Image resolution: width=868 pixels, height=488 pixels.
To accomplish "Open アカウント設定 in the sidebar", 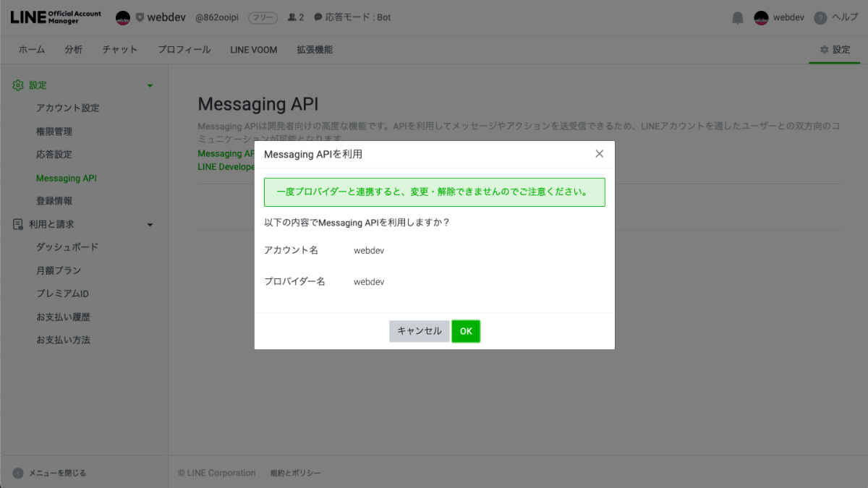I will tap(68, 108).
